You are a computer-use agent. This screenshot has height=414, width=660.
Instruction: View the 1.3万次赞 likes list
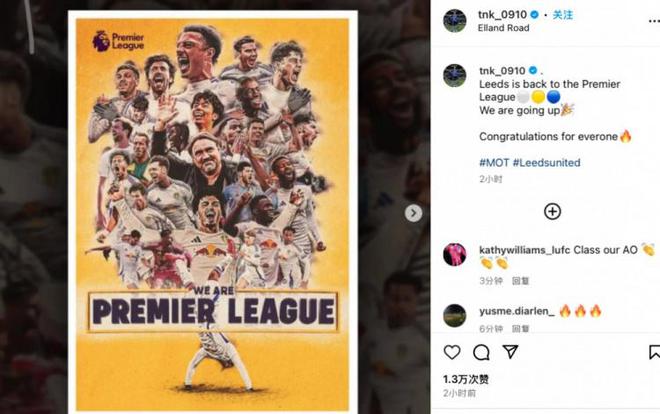(466, 379)
